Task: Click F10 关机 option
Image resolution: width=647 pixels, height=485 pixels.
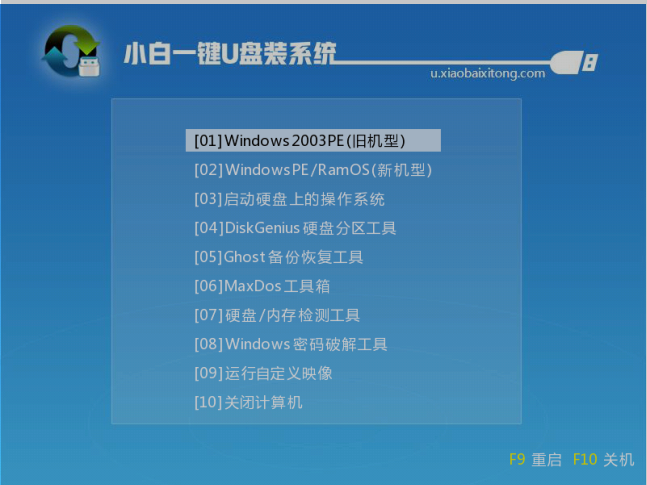Action: click(x=603, y=459)
